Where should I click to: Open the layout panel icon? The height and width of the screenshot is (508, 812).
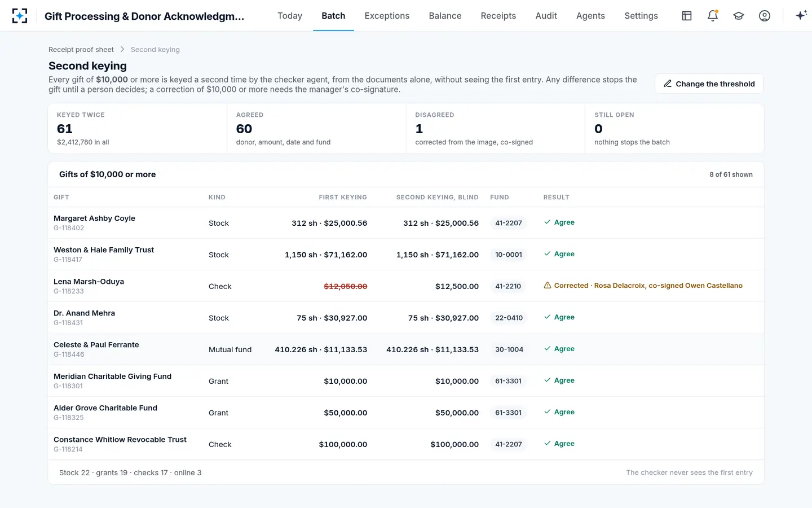coord(687,16)
